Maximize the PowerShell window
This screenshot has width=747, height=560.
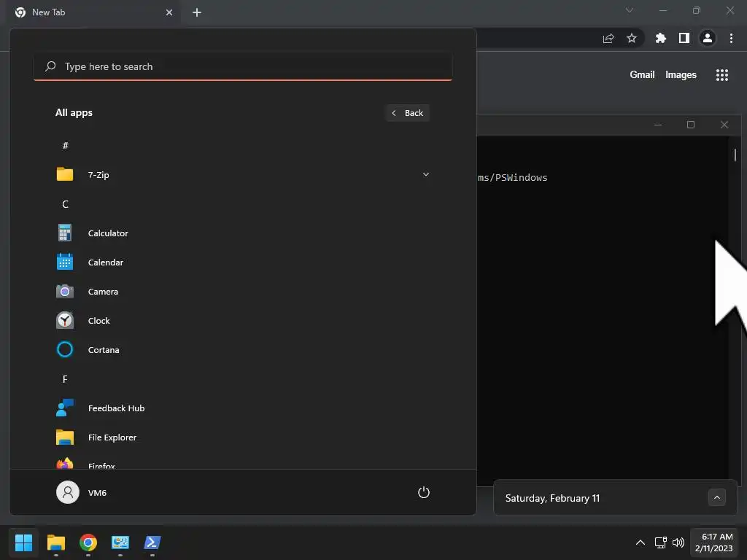691,125
